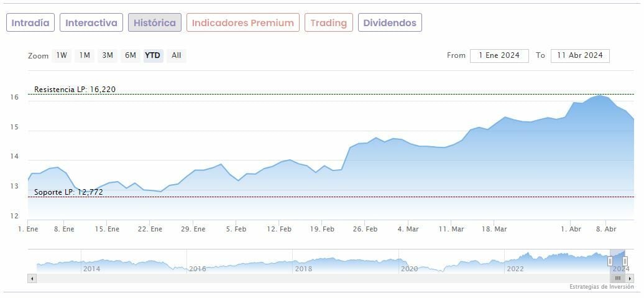Click the left navigator range handle
The image size is (644, 298).
[x=610, y=261]
